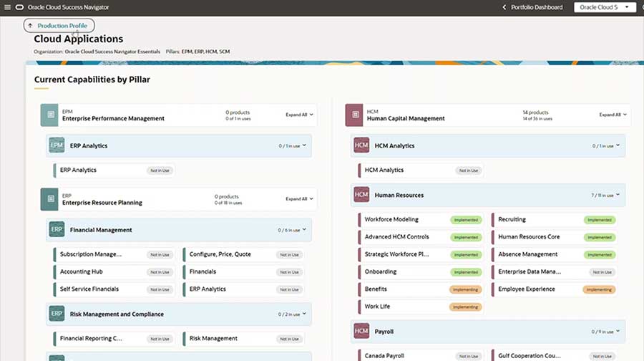Collapse the Payroll group chevron
This screenshot has width=644, height=361.
(618, 332)
